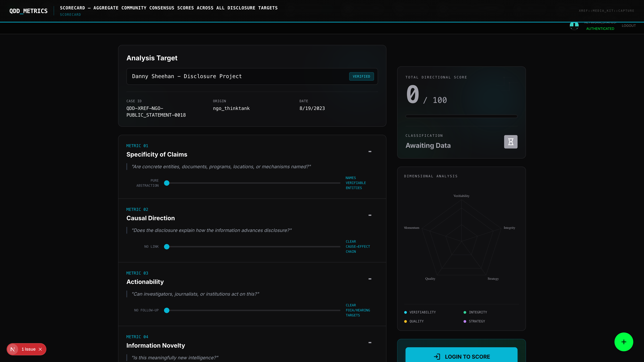This screenshot has width=644, height=362.
Task: Click the Strategy legend dot
Action: [465, 321]
